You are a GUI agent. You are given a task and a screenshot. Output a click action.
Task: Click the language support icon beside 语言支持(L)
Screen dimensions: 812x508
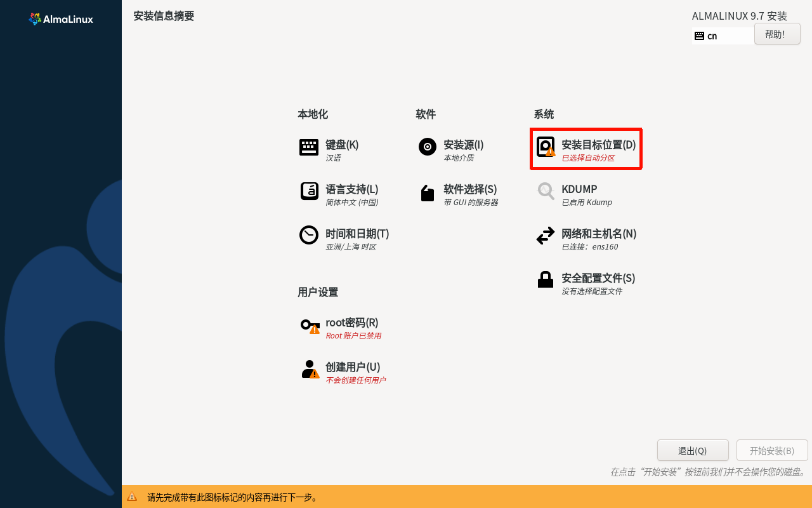click(309, 191)
